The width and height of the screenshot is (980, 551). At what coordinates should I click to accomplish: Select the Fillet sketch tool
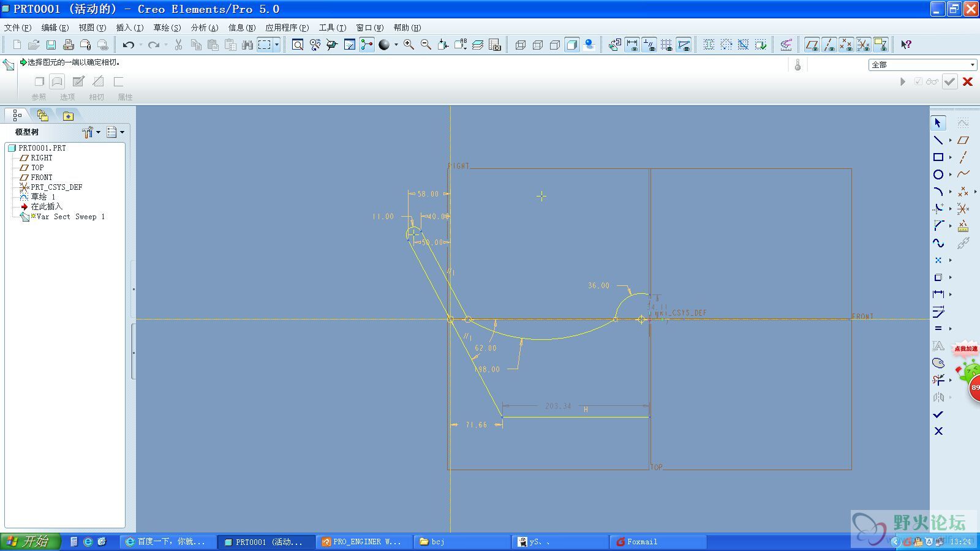[938, 209]
